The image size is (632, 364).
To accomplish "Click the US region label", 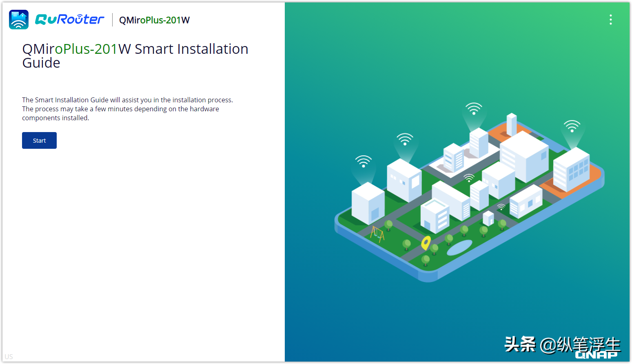I will tap(9, 357).
